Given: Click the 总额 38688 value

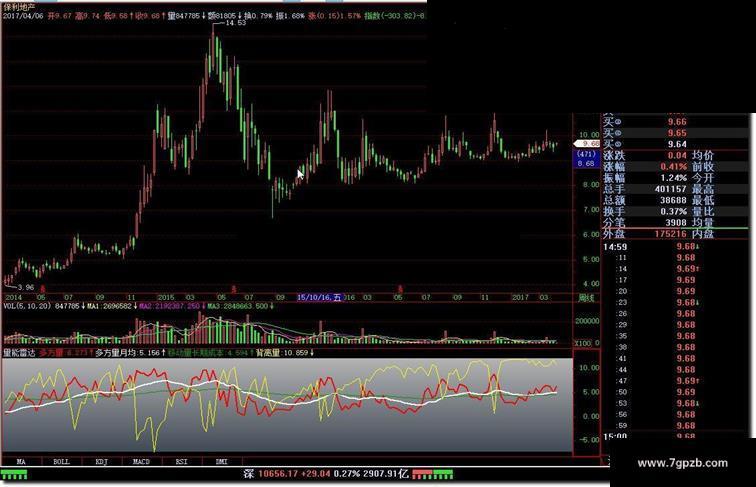Looking at the screenshot, I should 674,200.
